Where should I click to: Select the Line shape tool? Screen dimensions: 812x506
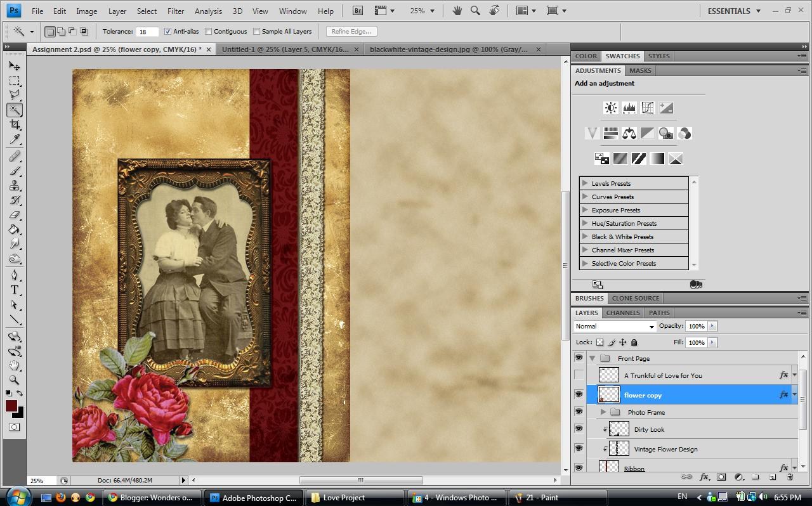[14, 320]
